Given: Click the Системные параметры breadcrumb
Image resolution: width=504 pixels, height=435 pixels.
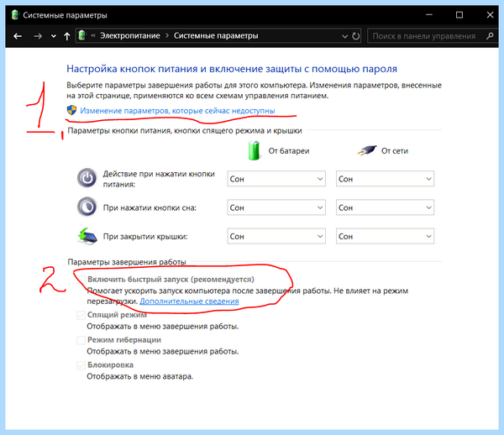Looking at the screenshot, I should click(216, 35).
